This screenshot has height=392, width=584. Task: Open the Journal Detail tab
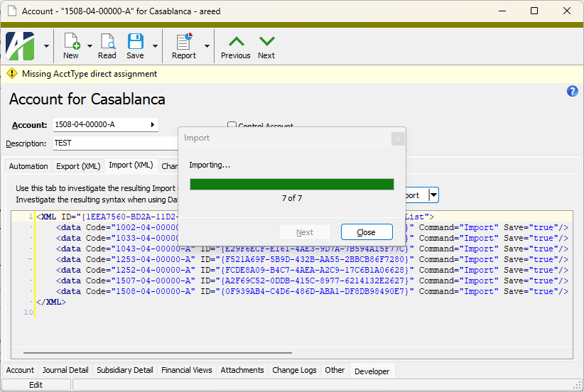(65, 370)
